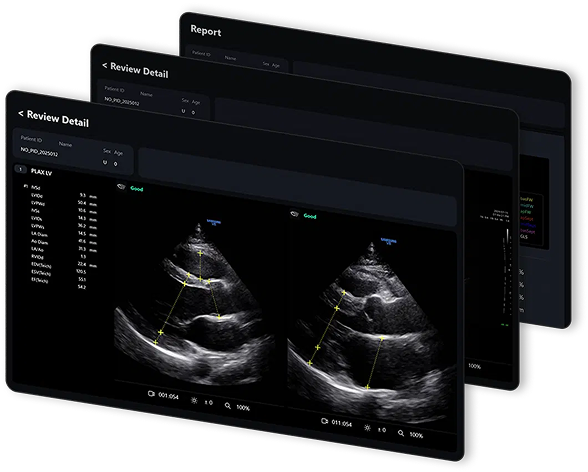Screen dimensions: 588x472
Task: Click frame icon next to 001/054
Action: pos(151,394)
